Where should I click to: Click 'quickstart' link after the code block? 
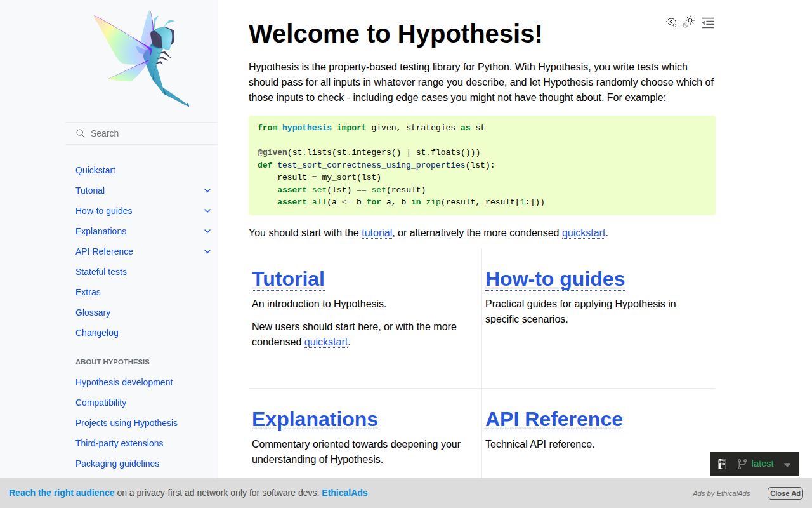pos(584,232)
